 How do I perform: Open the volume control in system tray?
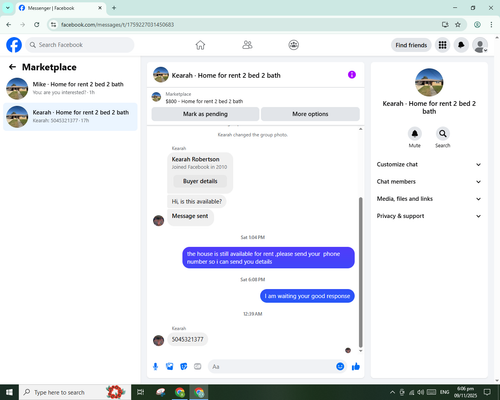pos(421,392)
